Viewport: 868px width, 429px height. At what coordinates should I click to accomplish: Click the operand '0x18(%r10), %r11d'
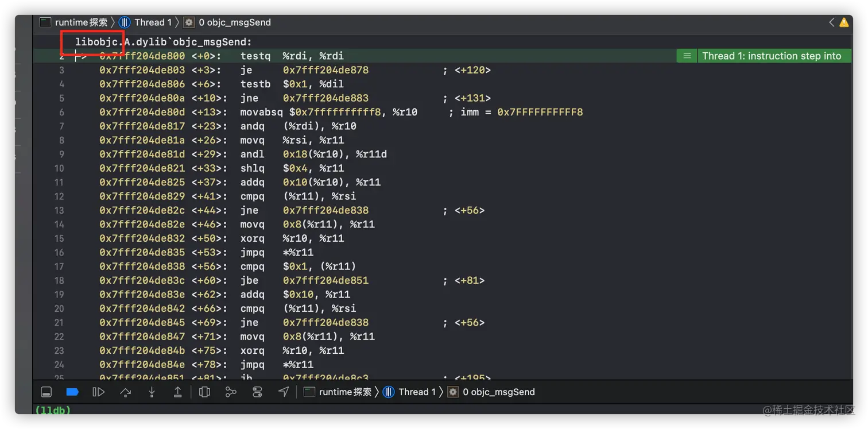(x=335, y=154)
